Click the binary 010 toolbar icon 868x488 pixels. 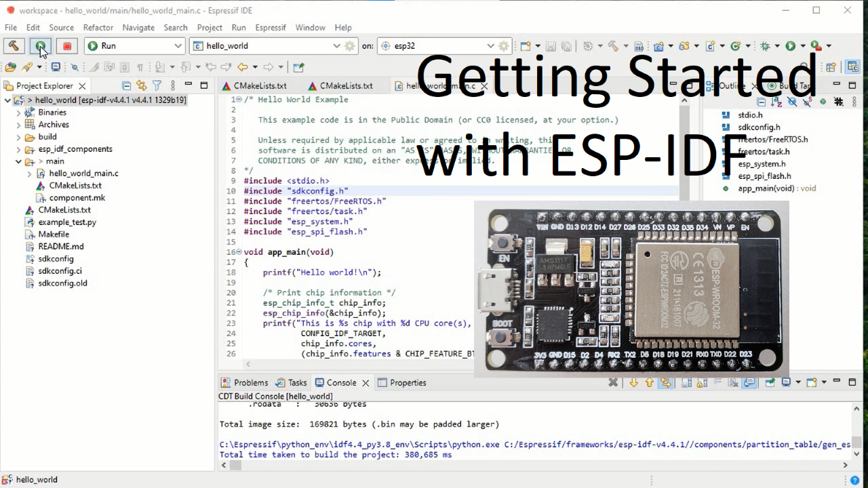tap(639, 46)
